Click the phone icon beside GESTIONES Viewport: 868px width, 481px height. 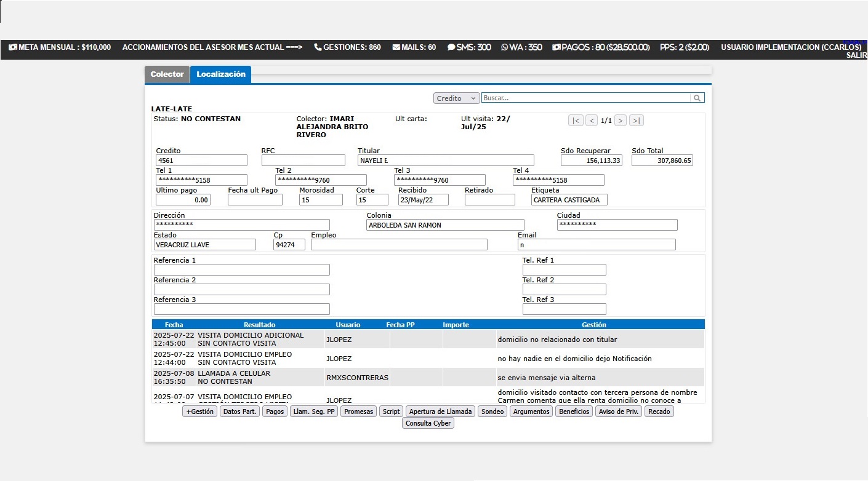coord(318,47)
